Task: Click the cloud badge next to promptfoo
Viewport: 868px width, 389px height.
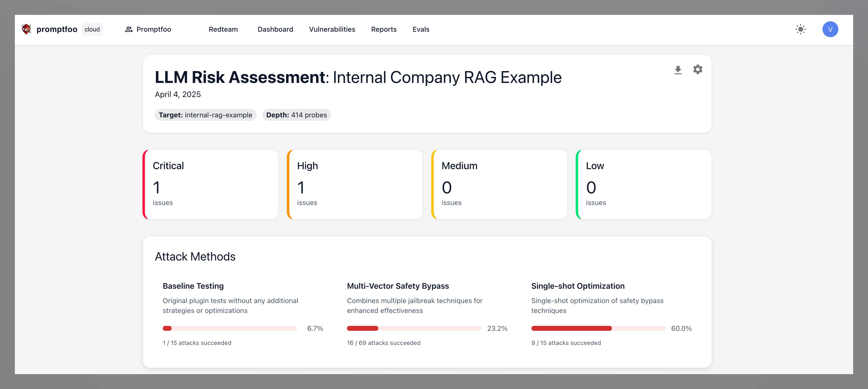Action: click(x=92, y=29)
